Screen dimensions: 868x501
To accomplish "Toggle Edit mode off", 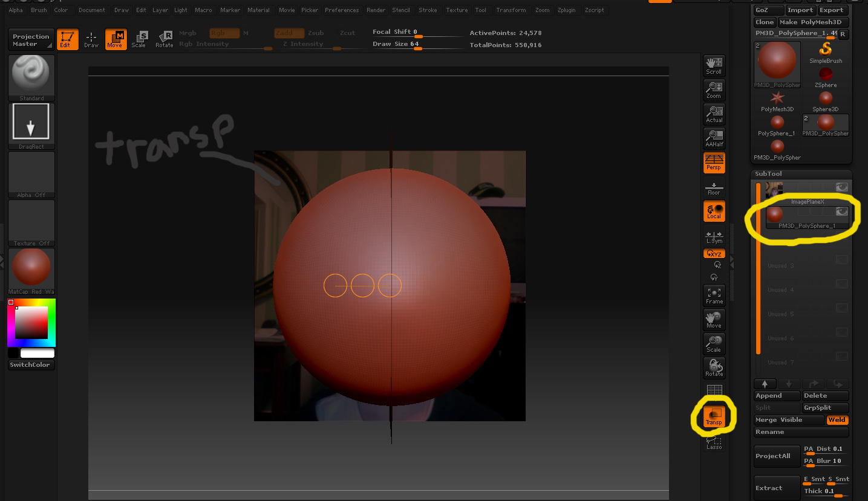I will click(67, 40).
